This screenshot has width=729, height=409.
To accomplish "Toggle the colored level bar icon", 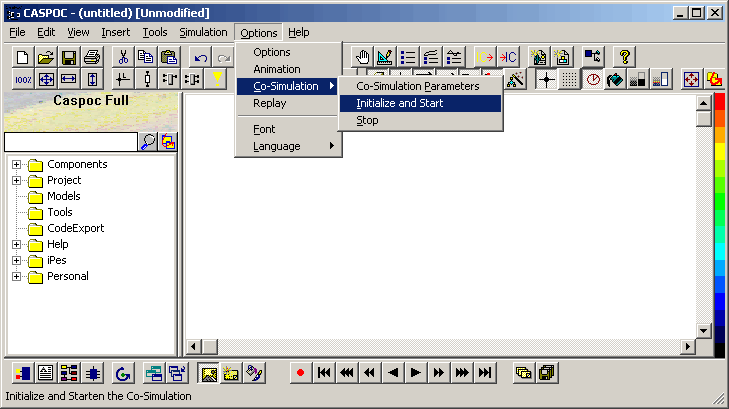I will point(661,79).
